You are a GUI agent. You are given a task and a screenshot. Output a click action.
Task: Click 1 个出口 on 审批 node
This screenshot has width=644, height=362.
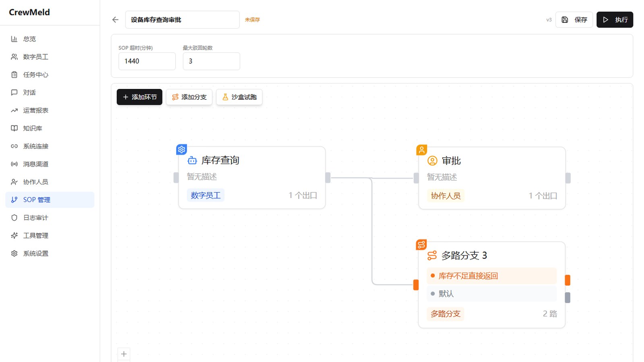543,196
